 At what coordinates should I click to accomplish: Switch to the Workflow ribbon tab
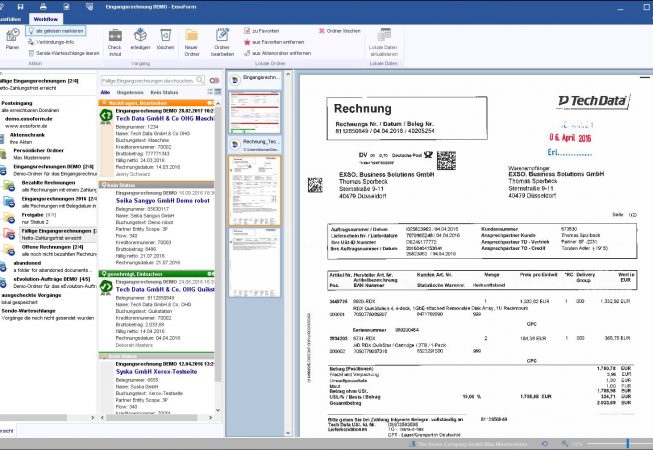[x=46, y=19]
